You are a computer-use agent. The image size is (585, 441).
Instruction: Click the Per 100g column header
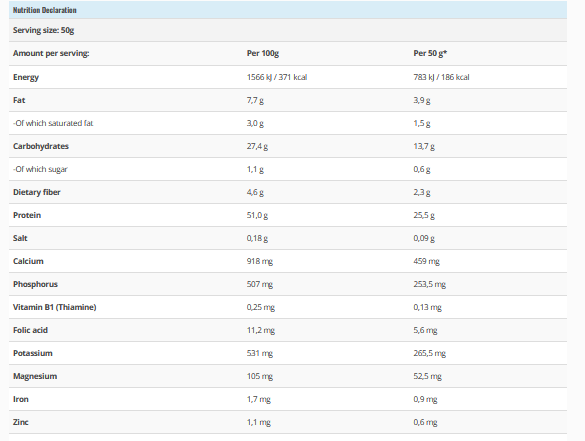[x=263, y=53]
